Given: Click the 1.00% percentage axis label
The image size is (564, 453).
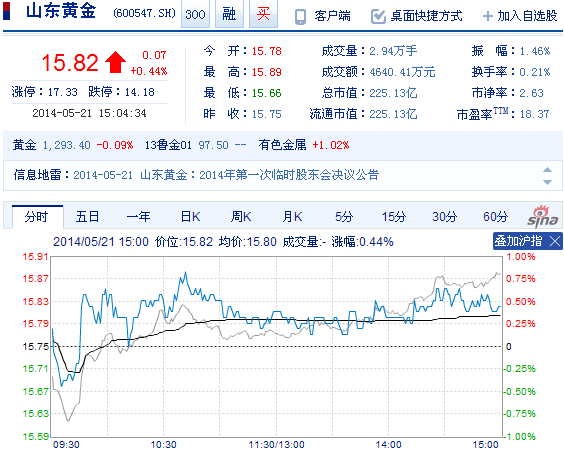Looking at the screenshot, I should pyautogui.click(x=521, y=257).
